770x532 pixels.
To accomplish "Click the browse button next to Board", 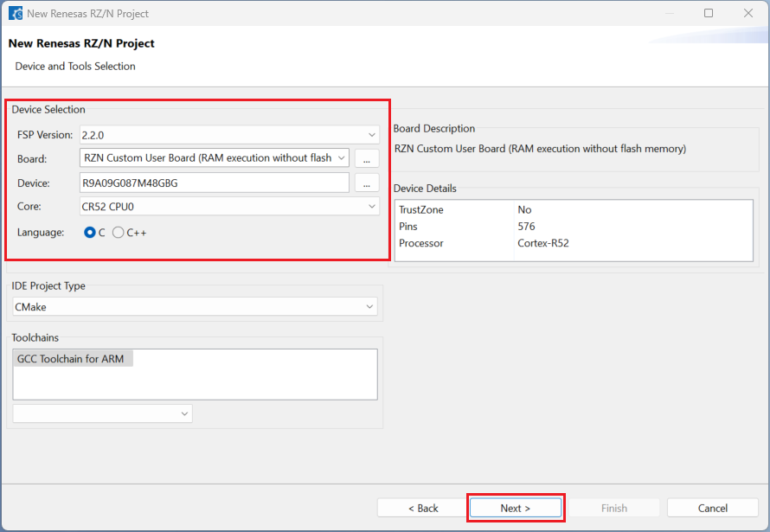I will coord(367,158).
